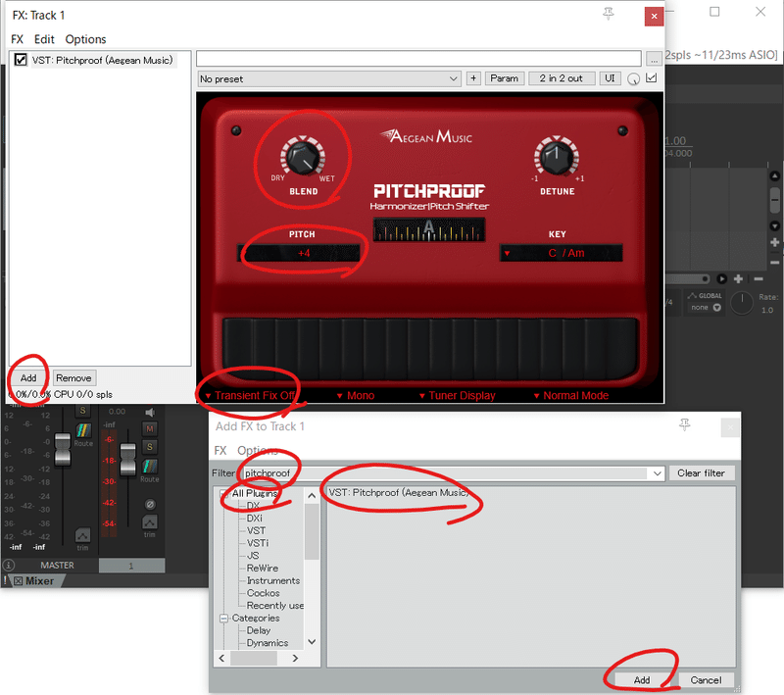The image size is (784, 695).
Task: Click the plugin wet/dry mix knob icon
Action: tap(633, 79)
